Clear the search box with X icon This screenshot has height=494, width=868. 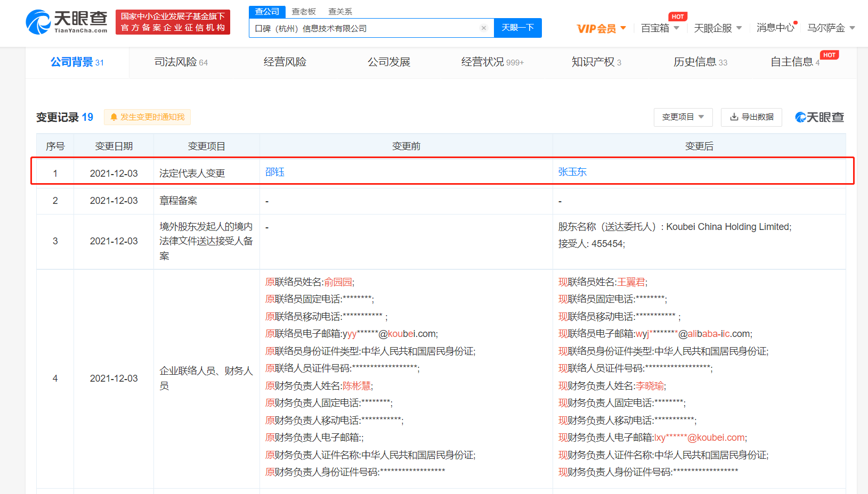(x=483, y=28)
